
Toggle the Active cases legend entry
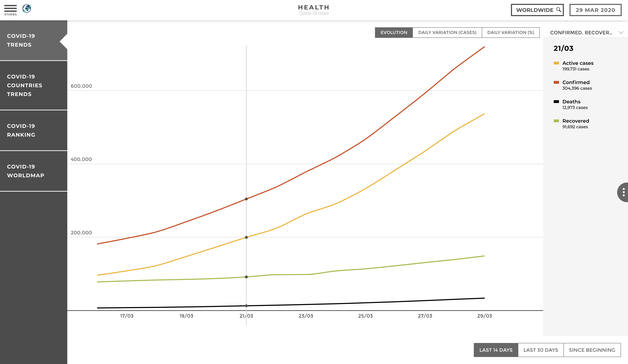(x=578, y=63)
